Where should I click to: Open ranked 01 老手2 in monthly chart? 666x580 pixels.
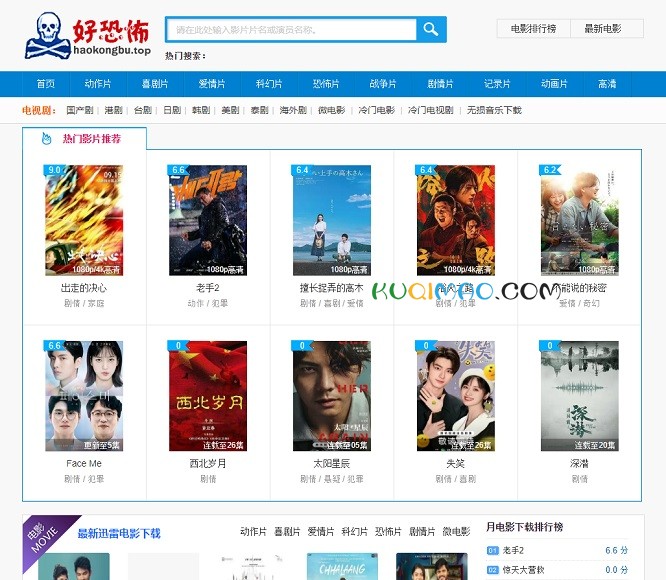[x=513, y=550]
